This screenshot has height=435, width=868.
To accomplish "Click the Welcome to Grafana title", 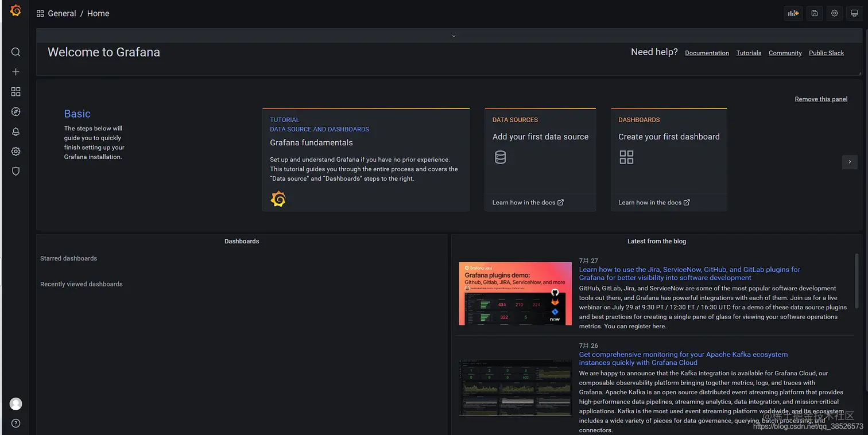I will tap(104, 52).
